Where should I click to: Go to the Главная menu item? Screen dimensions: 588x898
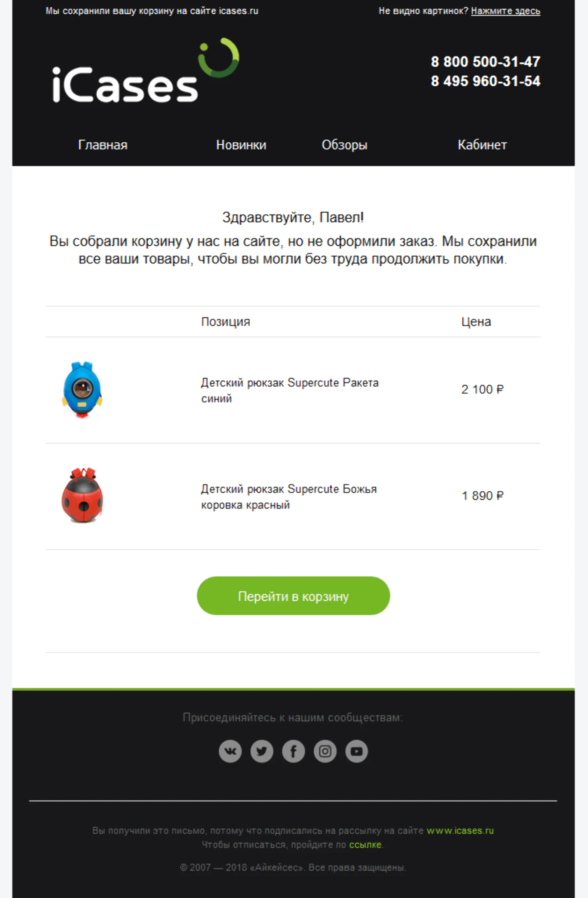pos(103,145)
